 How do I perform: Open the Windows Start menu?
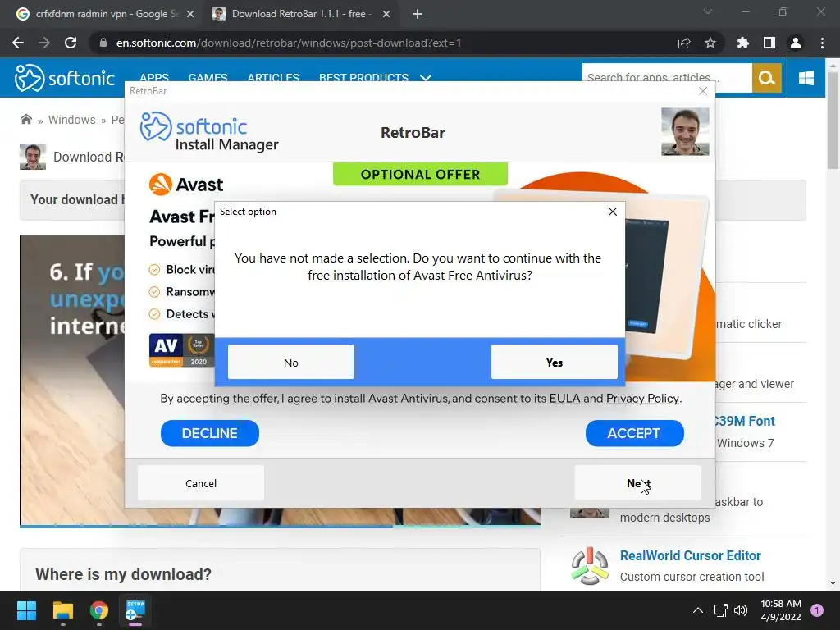[26, 610]
